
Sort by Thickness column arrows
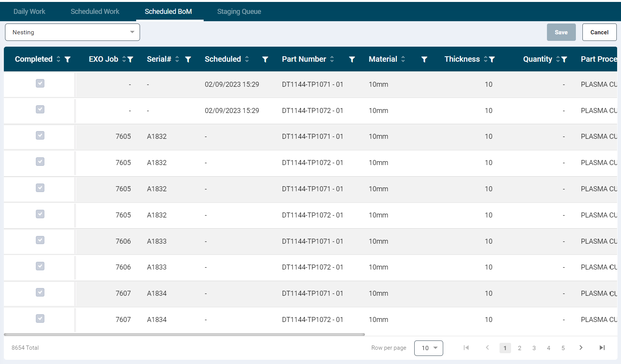486,59
